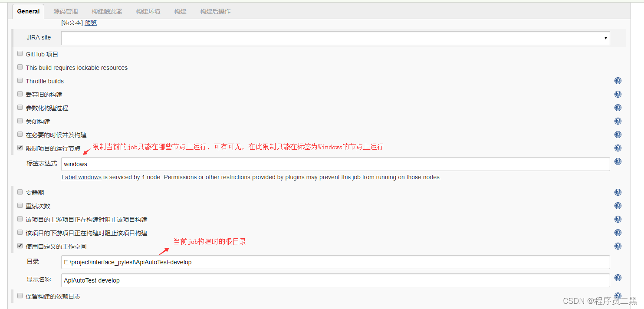The width and height of the screenshot is (644, 309).
Task: Tick the 重试次数 checkbox
Action: [x=20, y=206]
